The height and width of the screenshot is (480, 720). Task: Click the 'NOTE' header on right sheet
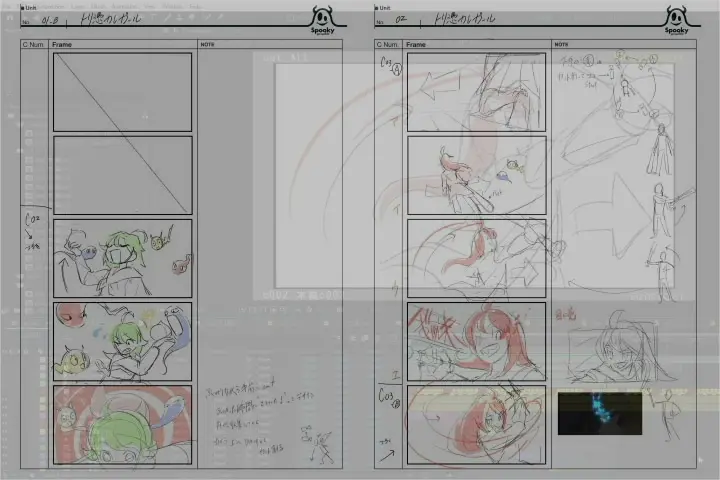point(562,45)
